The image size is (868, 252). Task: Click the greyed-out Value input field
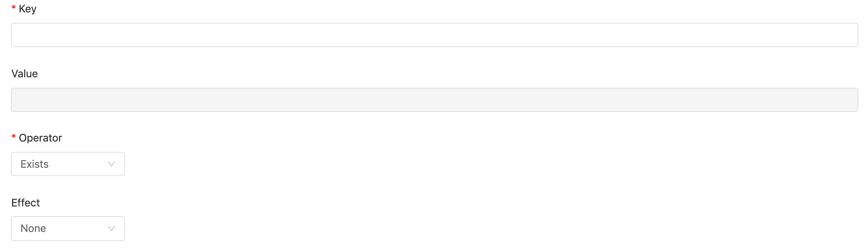(x=435, y=100)
